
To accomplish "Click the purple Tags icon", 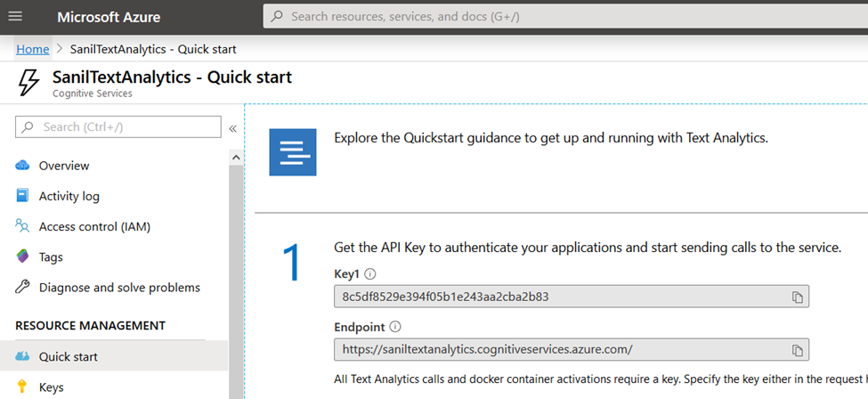I will 22,256.
